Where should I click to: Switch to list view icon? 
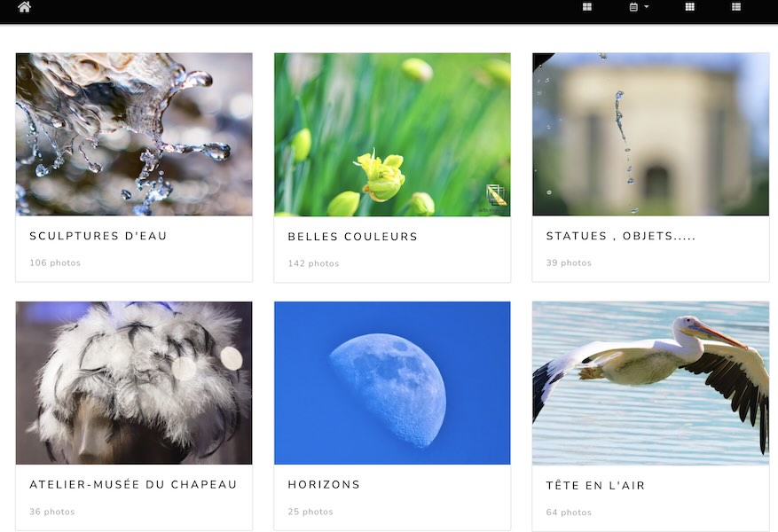pos(736,7)
